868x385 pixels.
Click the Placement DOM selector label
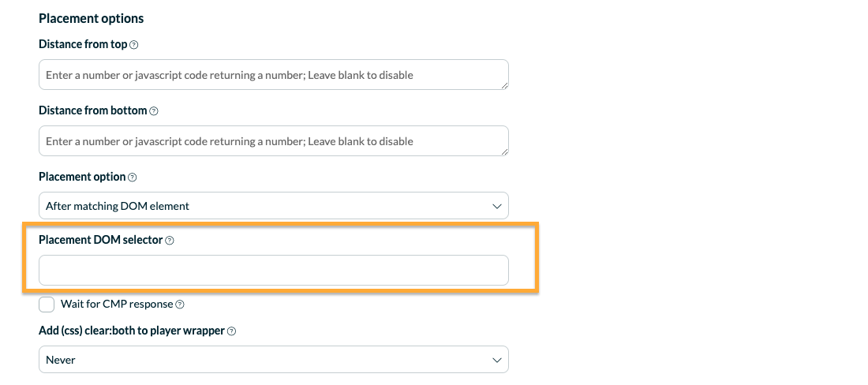tap(101, 240)
